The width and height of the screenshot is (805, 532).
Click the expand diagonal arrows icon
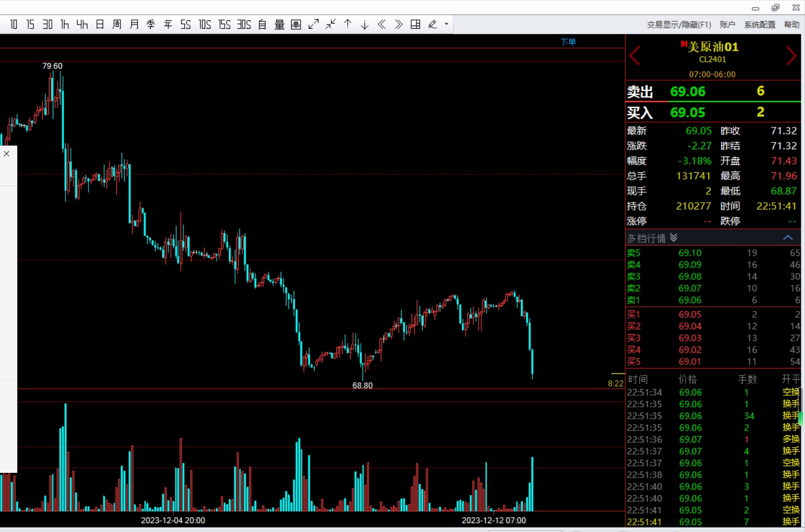click(x=314, y=25)
